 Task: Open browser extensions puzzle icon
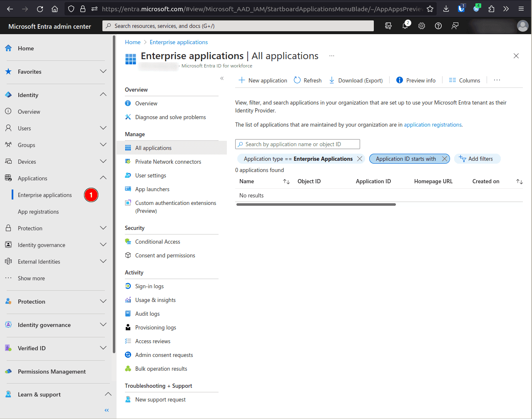(x=491, y=9)
